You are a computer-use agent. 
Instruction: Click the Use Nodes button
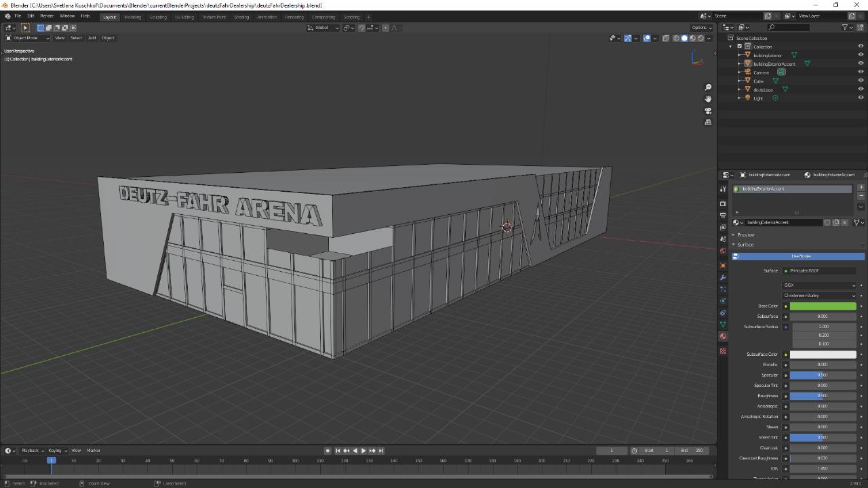[x=800, y=256]
